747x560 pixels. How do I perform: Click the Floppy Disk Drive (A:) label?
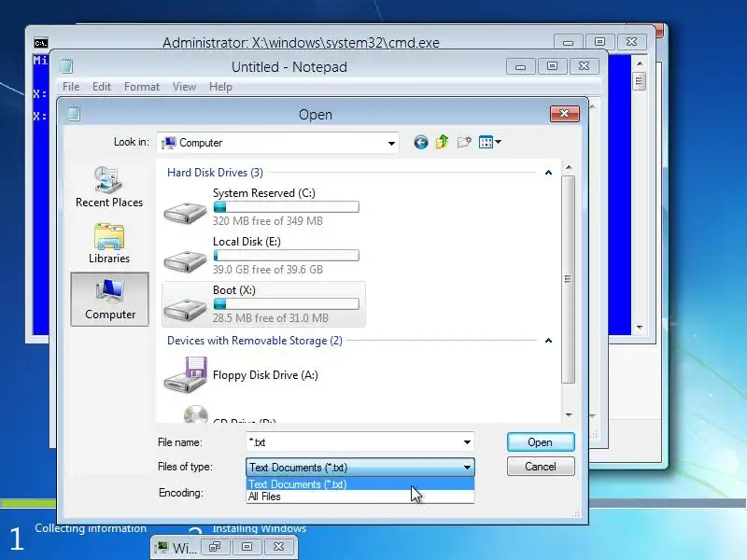[265, 375]
